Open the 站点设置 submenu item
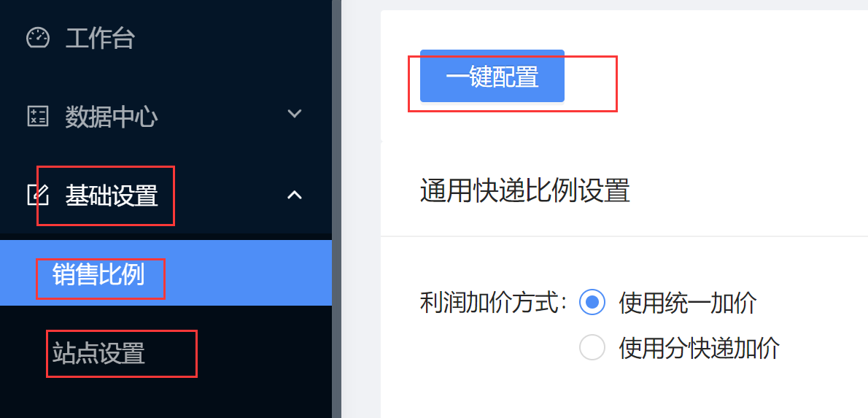Screen dimensions: 868x418 click(x=98, y=352)
